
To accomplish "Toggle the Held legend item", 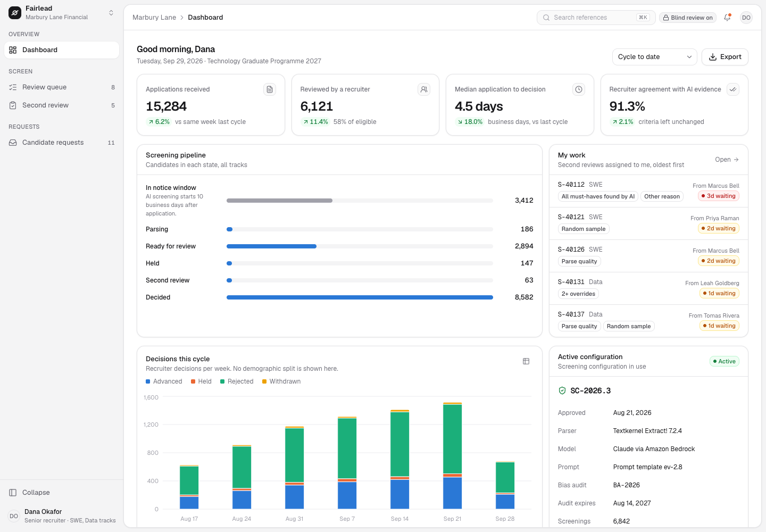I will point(201,381).
